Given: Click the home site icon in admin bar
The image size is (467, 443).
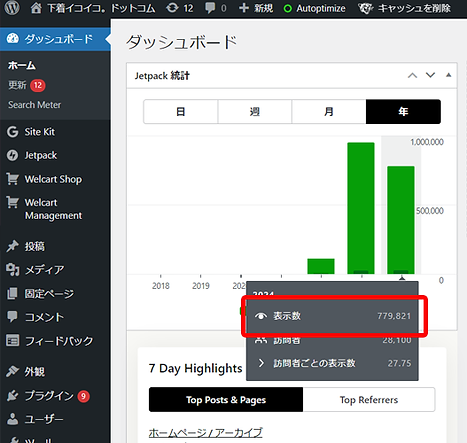Looking at the screenshot, I should click(36, 8).
